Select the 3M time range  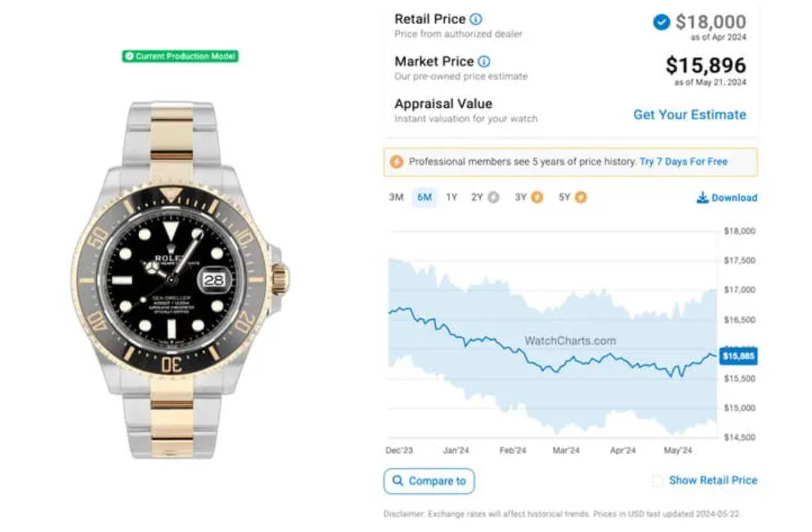(x=396, y=197)
